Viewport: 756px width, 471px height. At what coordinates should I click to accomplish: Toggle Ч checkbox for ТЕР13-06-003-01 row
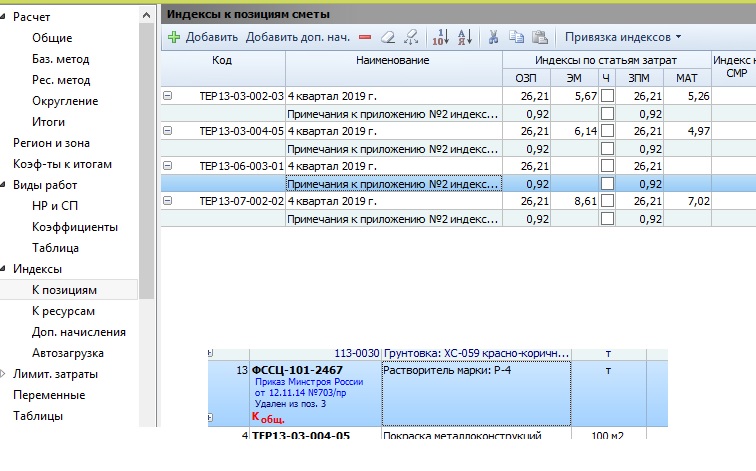[x=607, y=166]
